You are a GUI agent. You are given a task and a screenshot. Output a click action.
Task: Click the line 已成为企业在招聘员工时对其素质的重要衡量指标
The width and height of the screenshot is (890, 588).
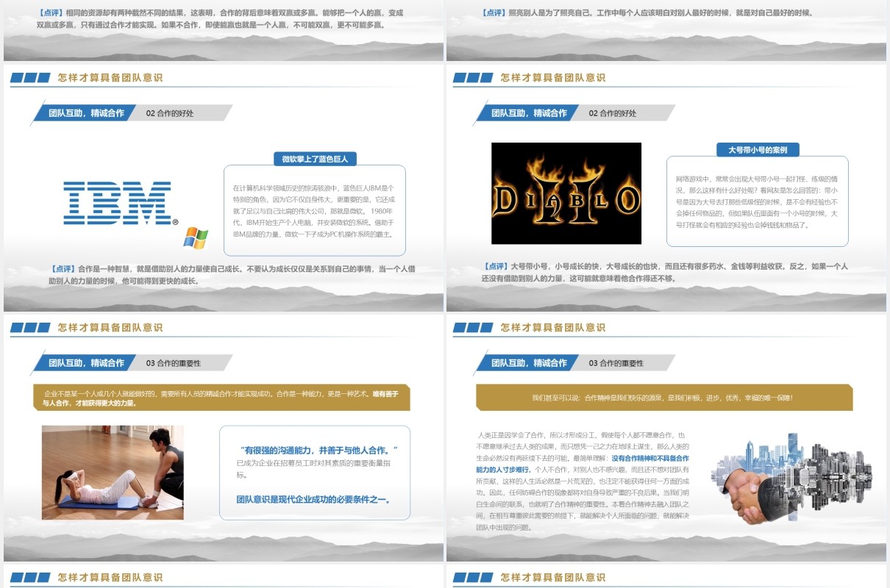313,469
